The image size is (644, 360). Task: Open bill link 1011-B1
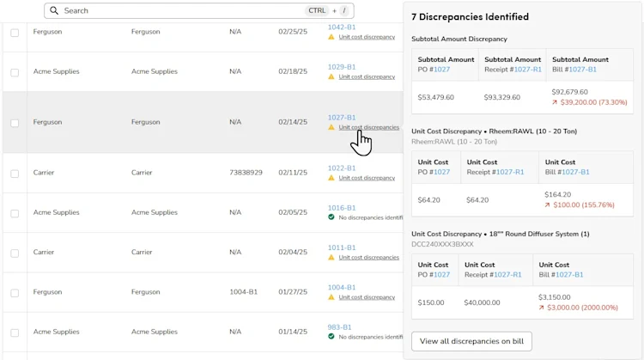pos(342,247)
